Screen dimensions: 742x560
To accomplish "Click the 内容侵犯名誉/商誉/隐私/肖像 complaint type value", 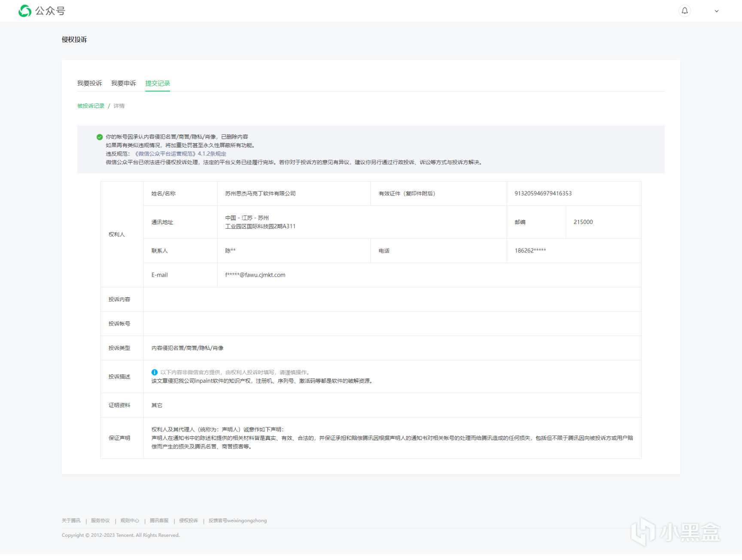I will pyautogui.click(x=188, y=348).
